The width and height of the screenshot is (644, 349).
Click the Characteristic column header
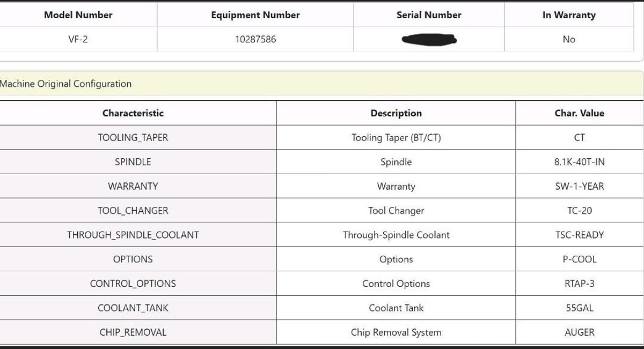click(x=133, y=113)
